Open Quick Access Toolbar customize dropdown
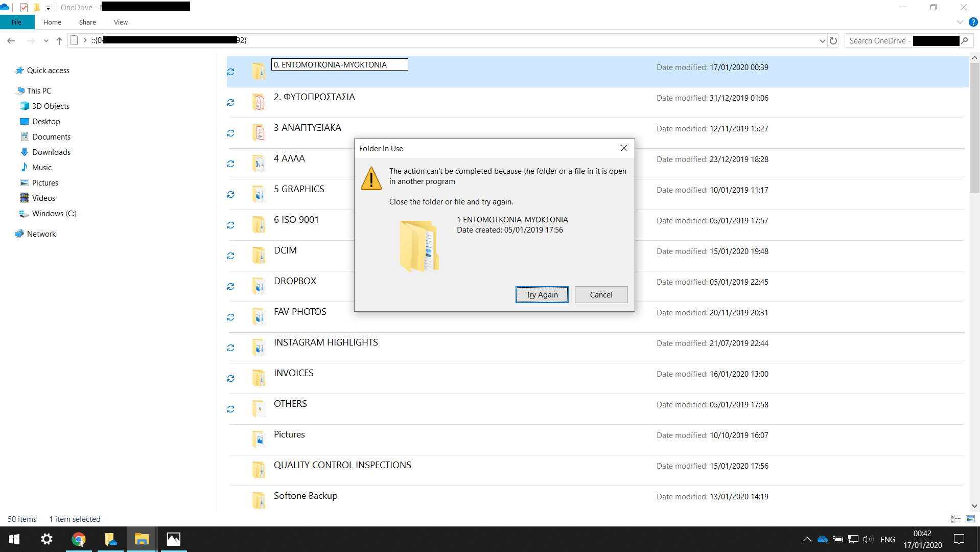The height and width of the screenshot is (552, 980). (48, 8)
